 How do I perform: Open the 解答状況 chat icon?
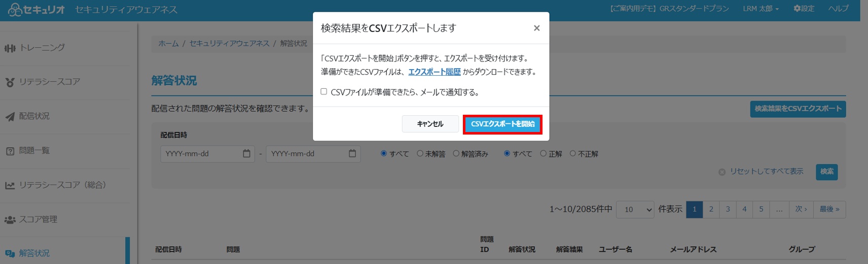pyautogui.click(x=10, y=253)
